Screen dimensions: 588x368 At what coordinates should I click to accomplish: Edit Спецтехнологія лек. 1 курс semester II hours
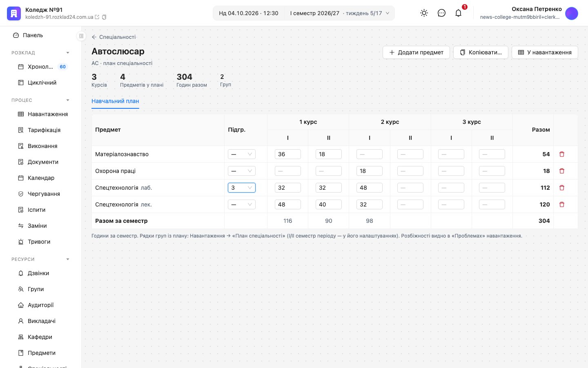pyautogui.click(x=329, y=204)
